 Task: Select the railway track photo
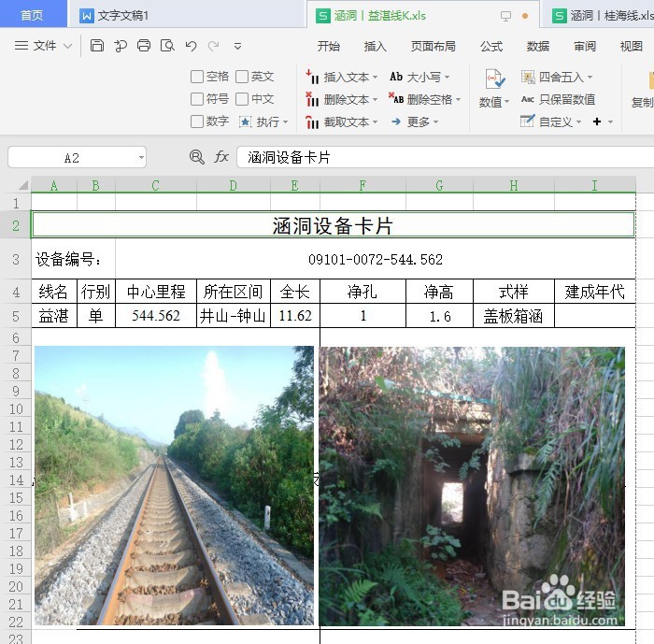[174, 485]
